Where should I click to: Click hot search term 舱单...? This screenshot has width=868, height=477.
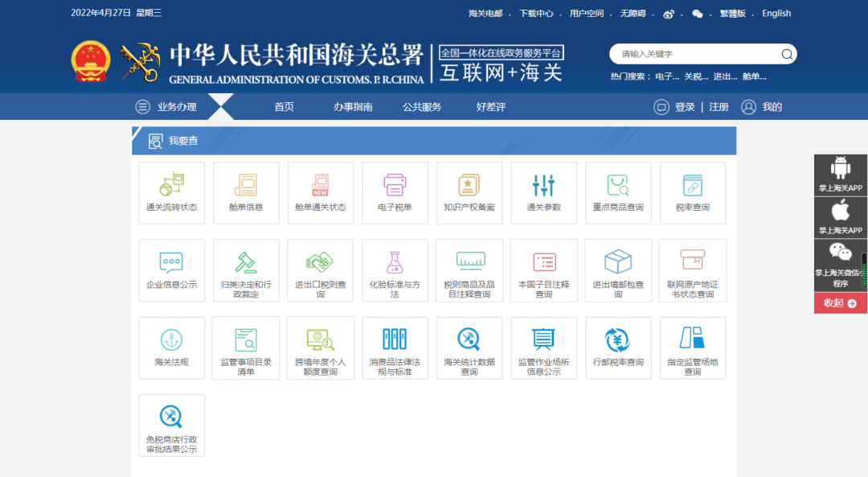click(755, 76)
